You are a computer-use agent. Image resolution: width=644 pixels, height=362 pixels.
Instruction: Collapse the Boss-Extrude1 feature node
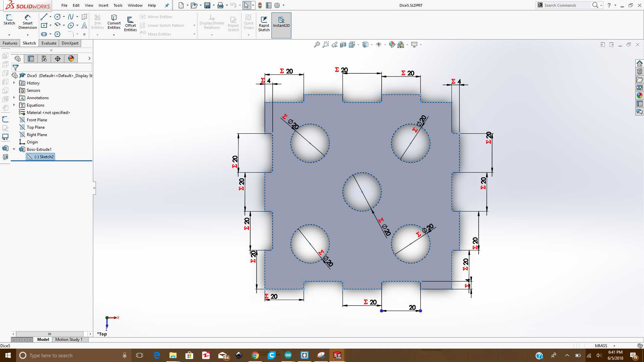(x=14, y=149)
